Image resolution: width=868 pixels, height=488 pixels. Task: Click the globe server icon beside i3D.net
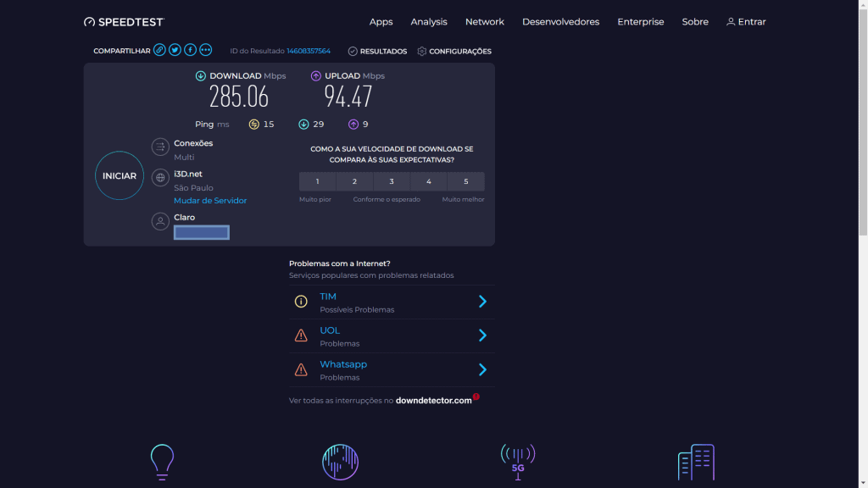point(160,178)
